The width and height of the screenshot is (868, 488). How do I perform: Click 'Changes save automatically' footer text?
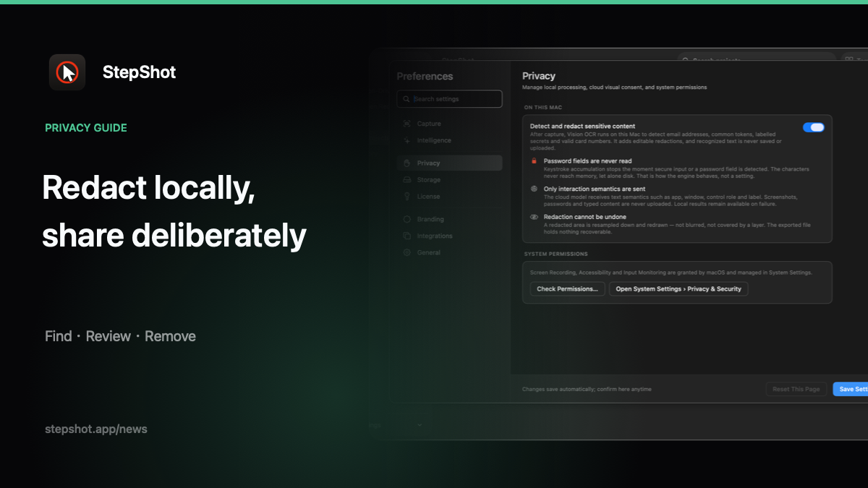click(x=587, y=389)
